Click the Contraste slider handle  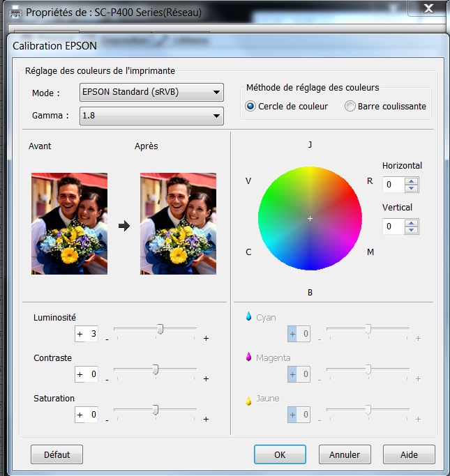pyautogui.click(x=156, y=369)
